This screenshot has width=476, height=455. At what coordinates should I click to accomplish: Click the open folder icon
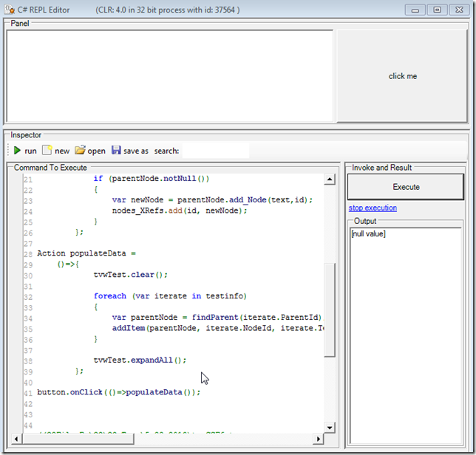80,150
